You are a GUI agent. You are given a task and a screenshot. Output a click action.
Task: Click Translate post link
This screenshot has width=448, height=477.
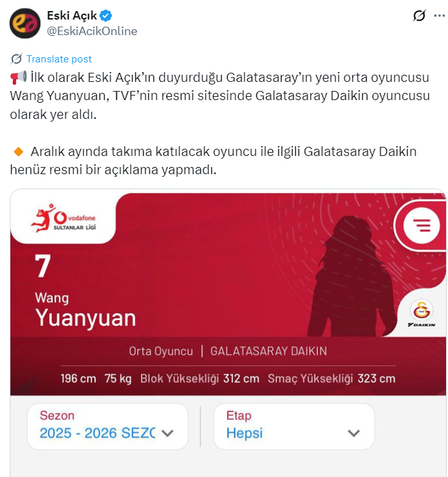(x=59, y=58)
